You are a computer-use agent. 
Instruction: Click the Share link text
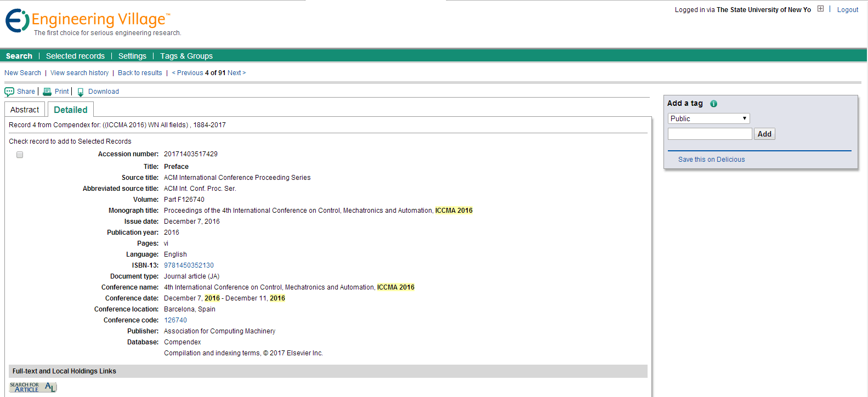coord(26,92)
